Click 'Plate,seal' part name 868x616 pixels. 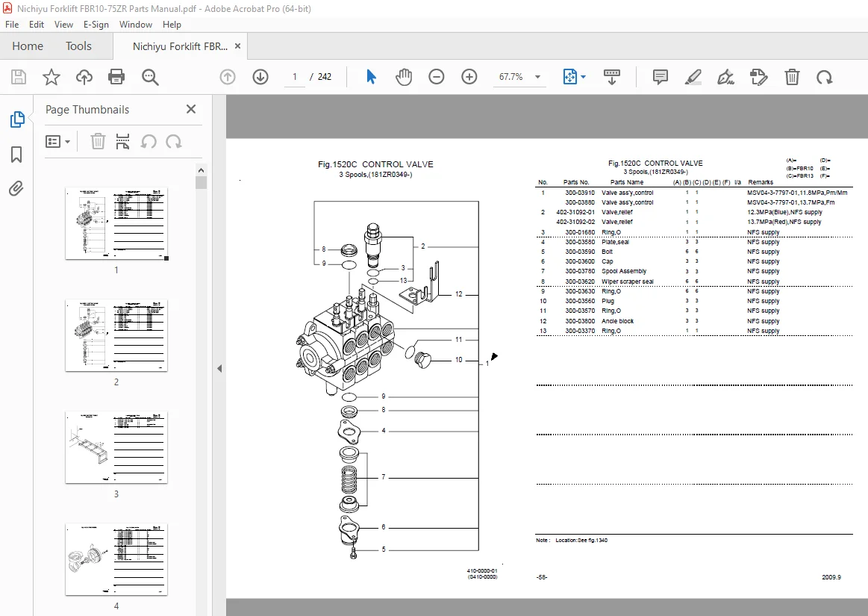615,242
